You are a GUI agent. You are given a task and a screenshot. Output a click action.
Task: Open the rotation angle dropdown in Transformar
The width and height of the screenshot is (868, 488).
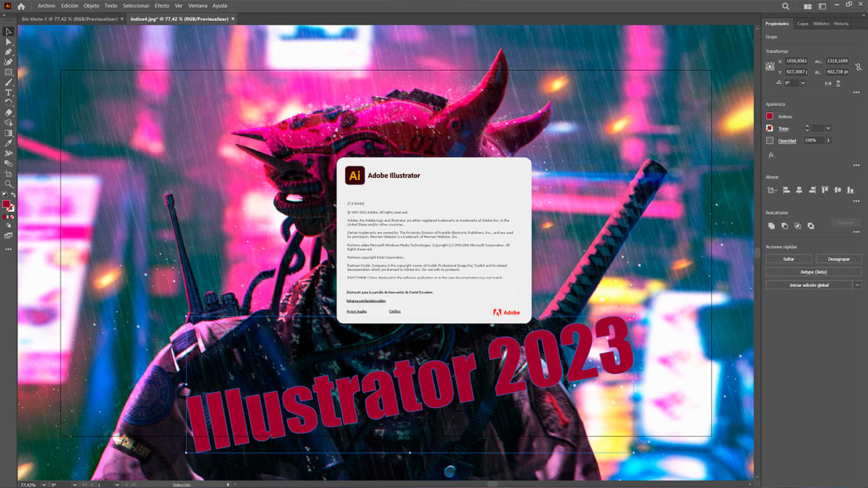click(x=804, y=83)
